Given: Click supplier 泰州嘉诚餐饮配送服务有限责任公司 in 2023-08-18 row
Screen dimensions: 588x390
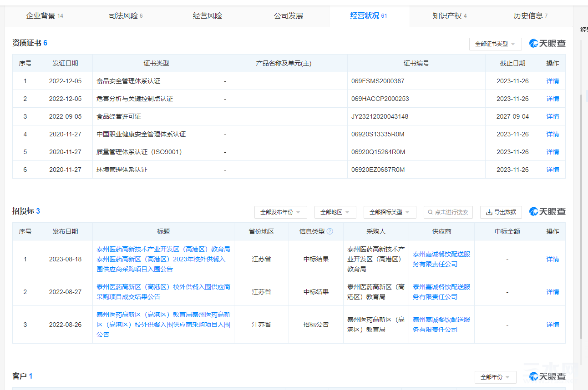Looking at the screenshot, I should click(x=441, y=259).
